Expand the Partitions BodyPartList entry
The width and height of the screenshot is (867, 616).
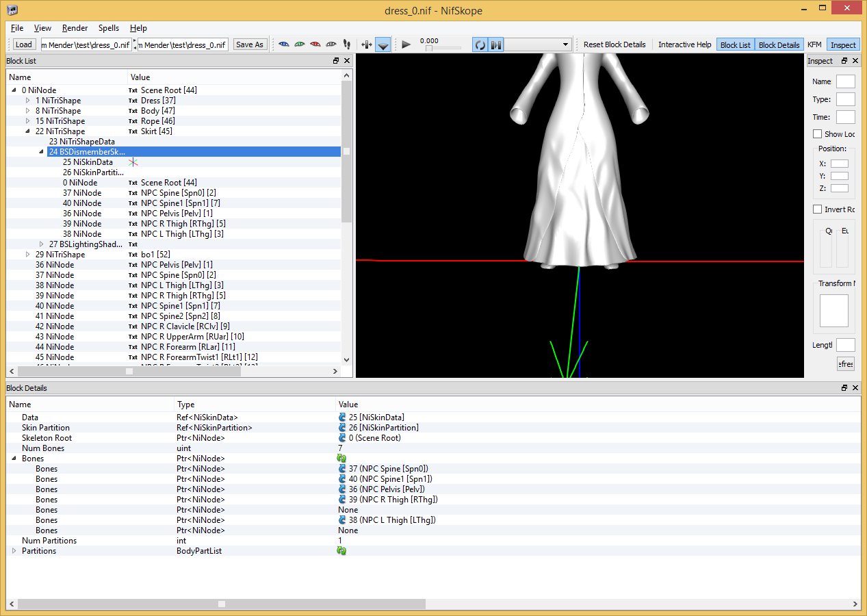coord(12,550)
